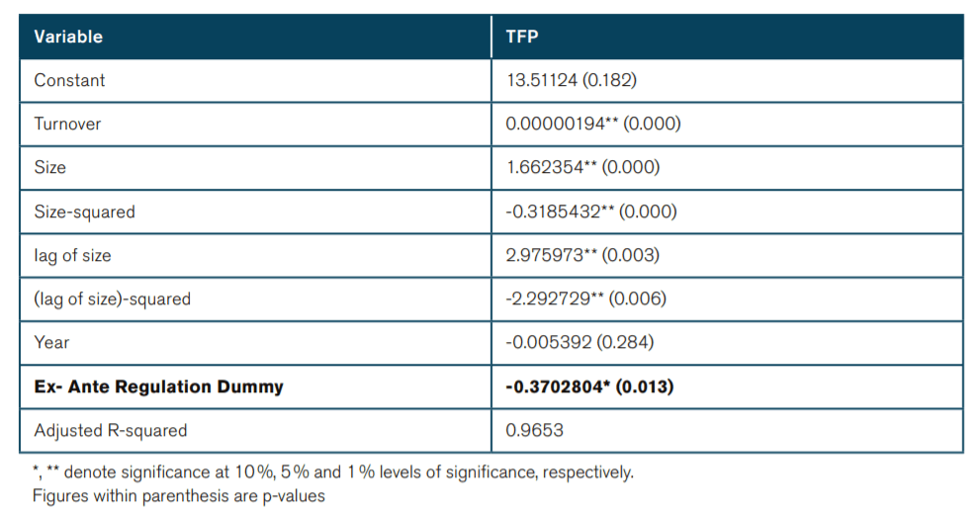Select the Size-squared row label
This screenshot has height=511, width=980.
tap(85, 212)
